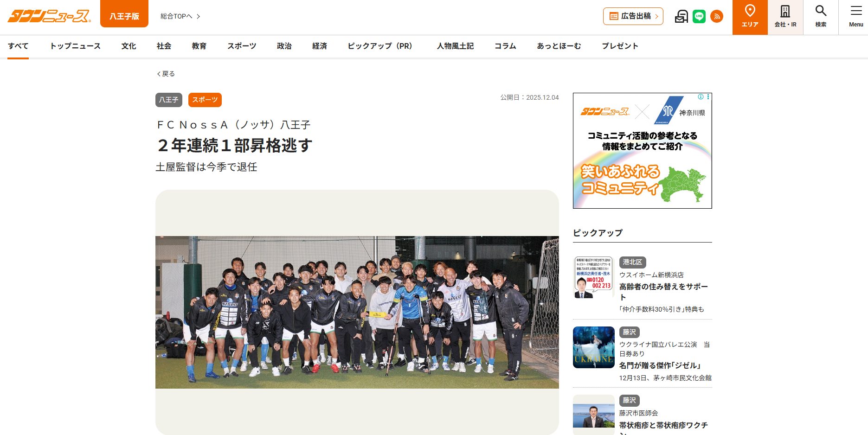
Task: Open the team group photo
Action: [357, 312]
